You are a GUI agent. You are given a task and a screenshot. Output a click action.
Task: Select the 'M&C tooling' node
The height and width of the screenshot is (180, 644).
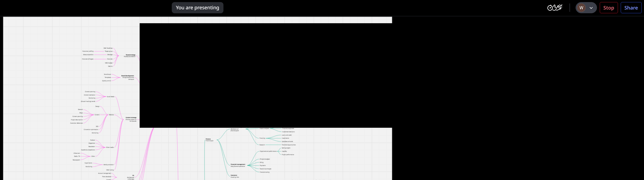click(x=110, y=170)
